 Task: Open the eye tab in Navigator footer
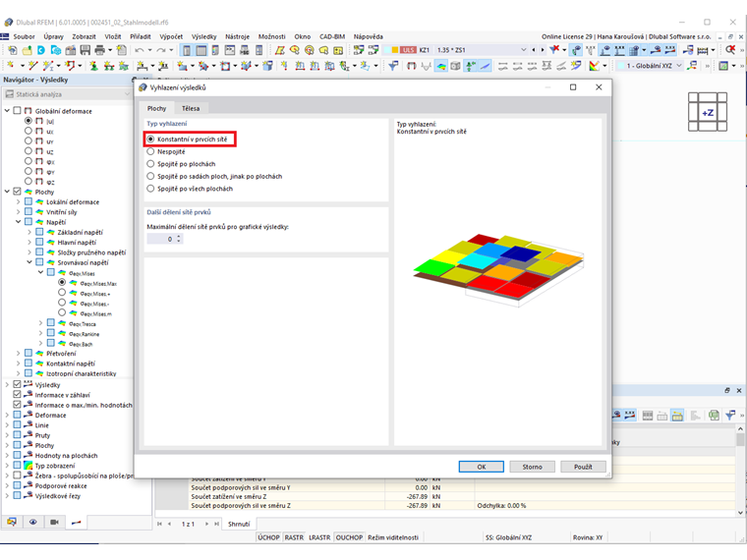tap(32, 523)
